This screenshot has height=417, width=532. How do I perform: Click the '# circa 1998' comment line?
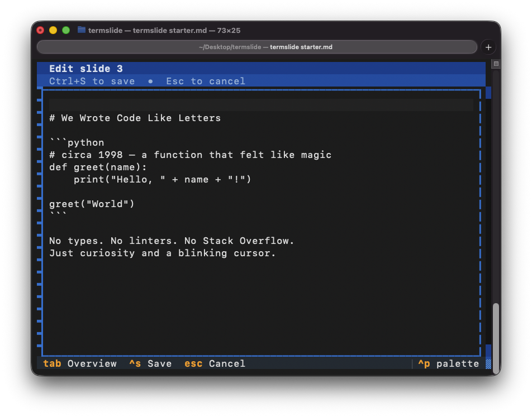pyautogui.click(x=190, y=155)
